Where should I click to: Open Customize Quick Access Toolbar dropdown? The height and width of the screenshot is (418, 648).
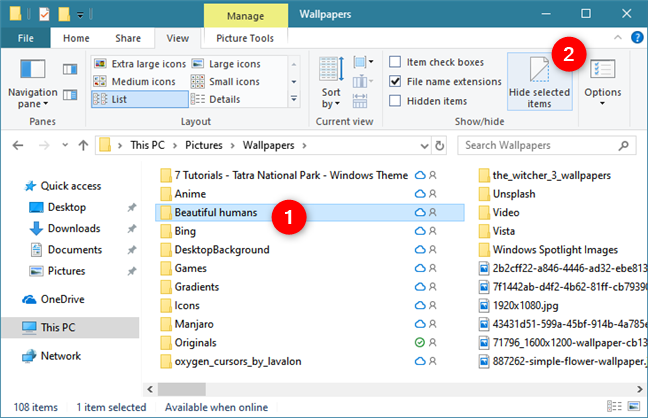[81, 15]
